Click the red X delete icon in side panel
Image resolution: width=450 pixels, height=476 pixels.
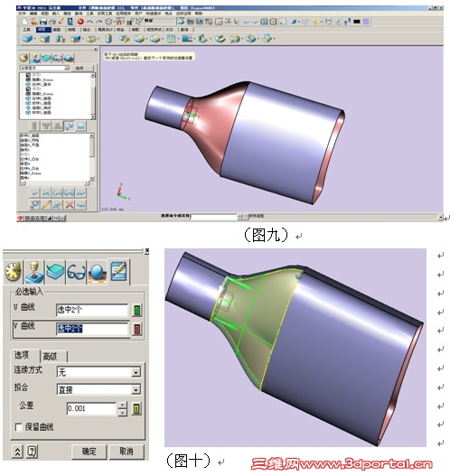click(70, 205)
